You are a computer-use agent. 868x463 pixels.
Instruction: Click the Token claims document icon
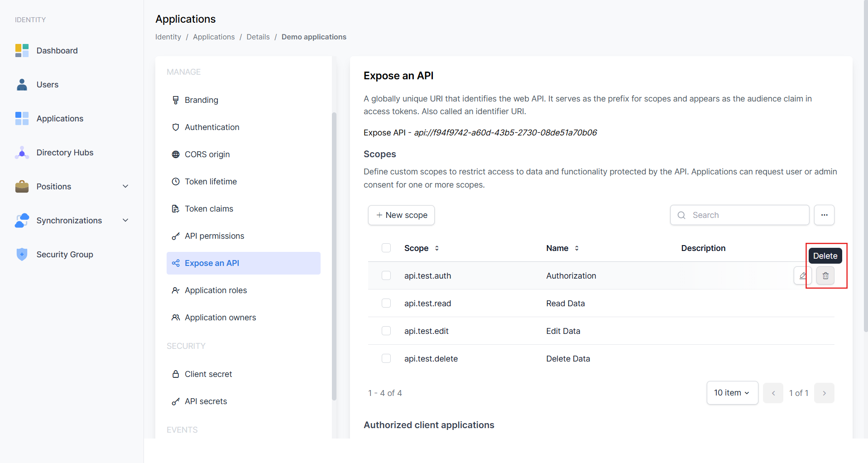176,209
